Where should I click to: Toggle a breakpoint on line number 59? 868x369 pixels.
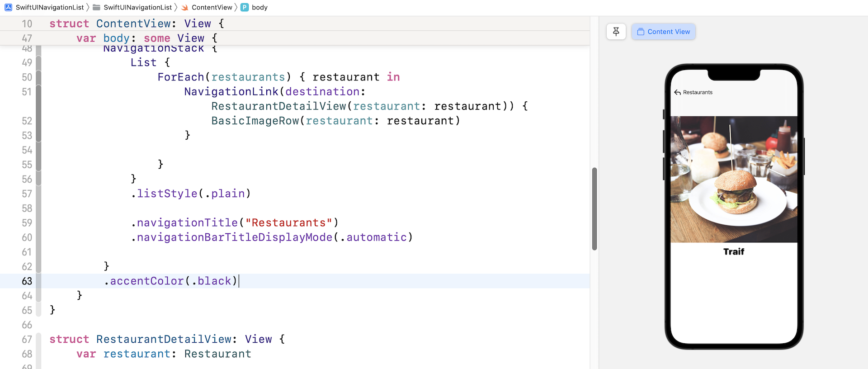(27, 223)
